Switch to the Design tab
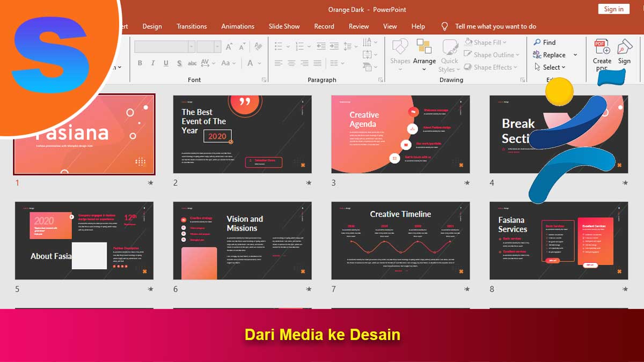Image resolution: width=644 pixels, height=362 pixels. click(x=152, y=26)
